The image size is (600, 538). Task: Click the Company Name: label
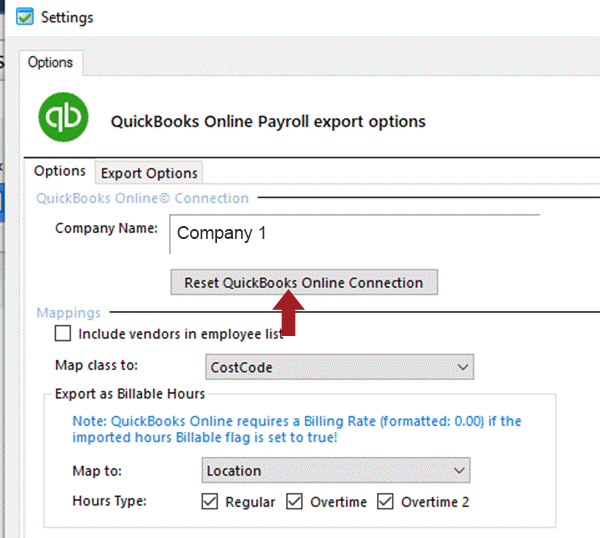point(106,228)
